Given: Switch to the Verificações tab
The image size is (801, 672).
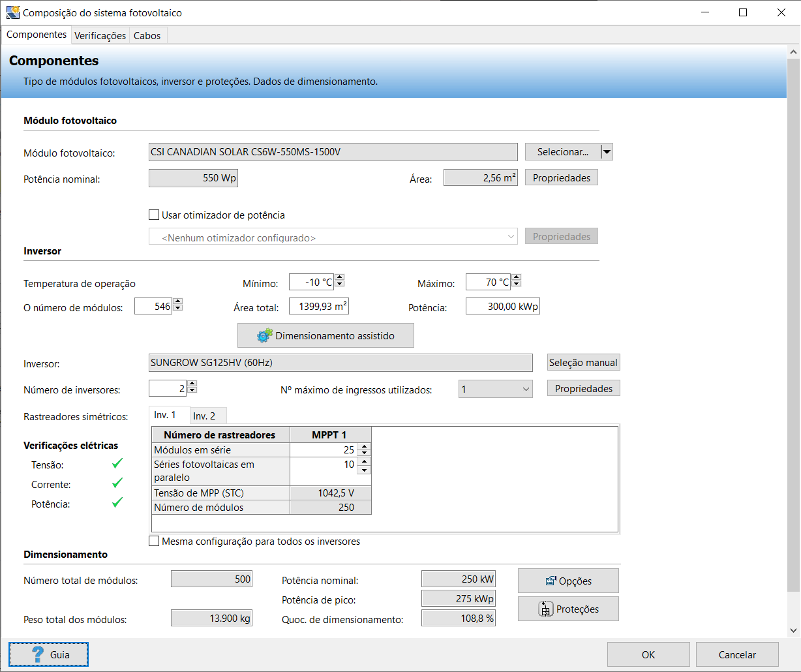Looking at the screenshot, I should 100,35.
